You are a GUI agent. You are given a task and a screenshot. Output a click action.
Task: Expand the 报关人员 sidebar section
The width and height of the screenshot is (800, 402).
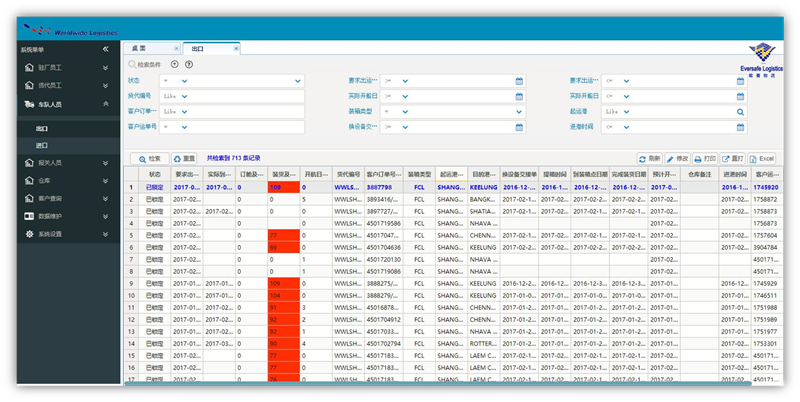(x=106, y=163)
